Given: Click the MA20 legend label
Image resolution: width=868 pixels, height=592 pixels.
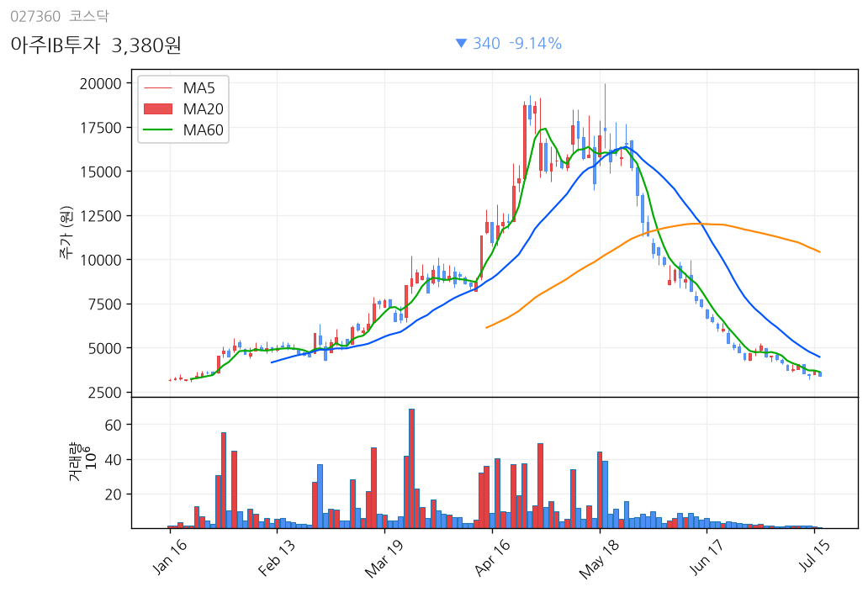Looking at the screenshot, I should (204, 109).
